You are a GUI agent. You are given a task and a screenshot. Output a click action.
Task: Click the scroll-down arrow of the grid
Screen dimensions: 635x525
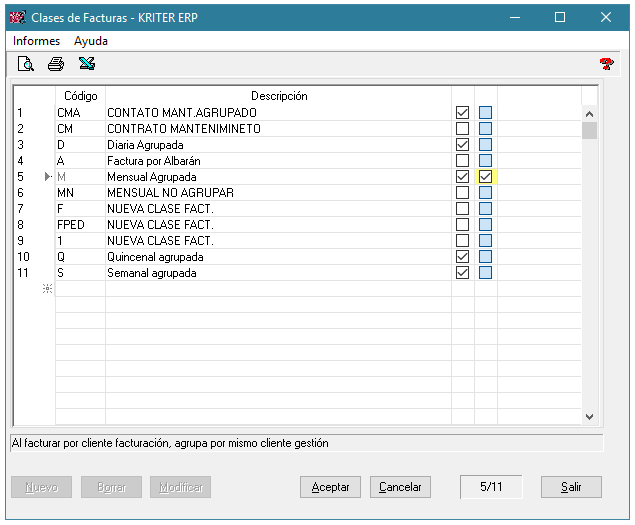coord(589,417)
